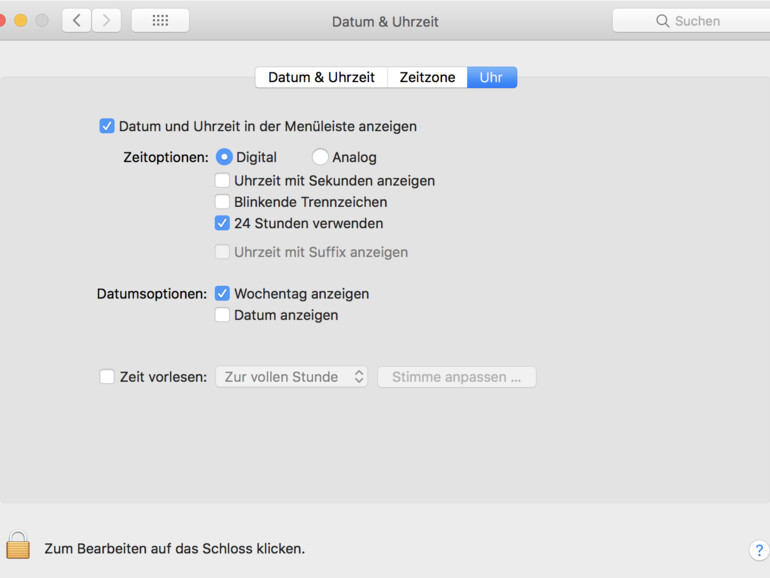This screenshot has width=770, height=578.
Task: Disable 24 Stunden verwenden
Action: pyautogui.click(x=222, y=223)
